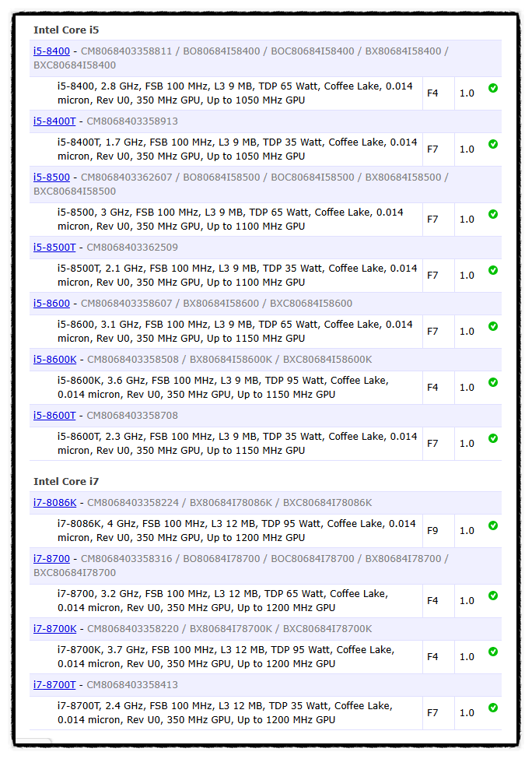Click CM8068403358224 part number list

pyautogui.click(x=229, y=503)
